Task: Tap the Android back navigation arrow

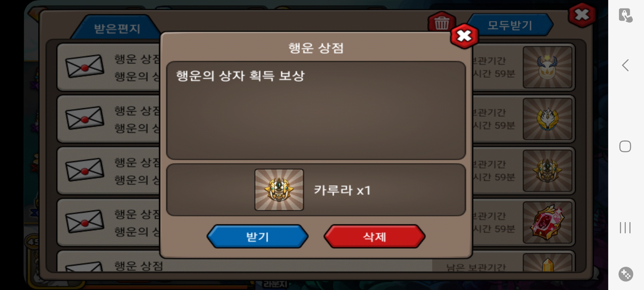Action: click(625, 65)
